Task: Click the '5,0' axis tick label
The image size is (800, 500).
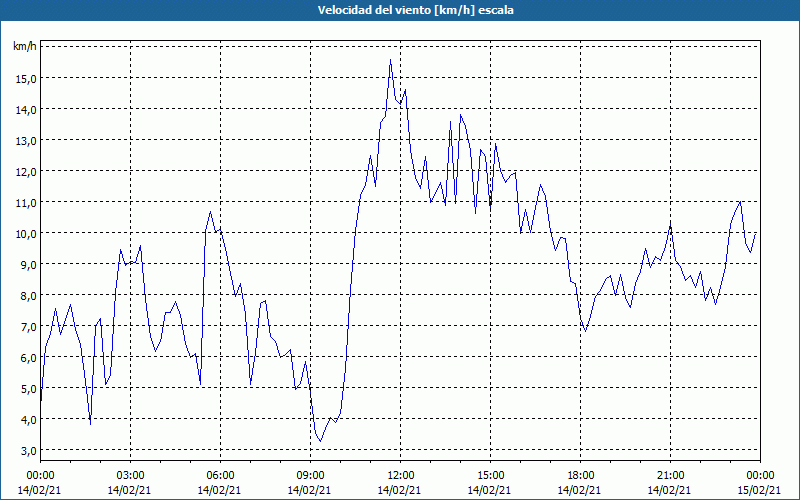Action: [28, 389]
